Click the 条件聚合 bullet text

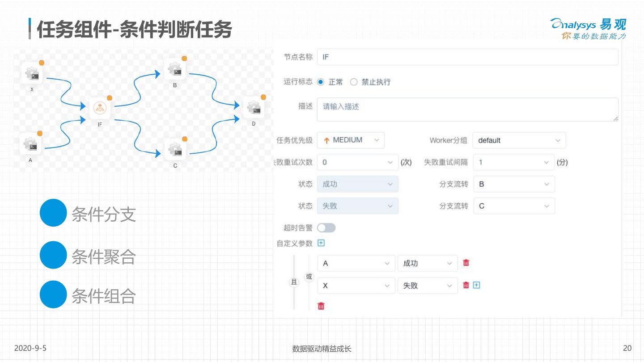(104, 257)
